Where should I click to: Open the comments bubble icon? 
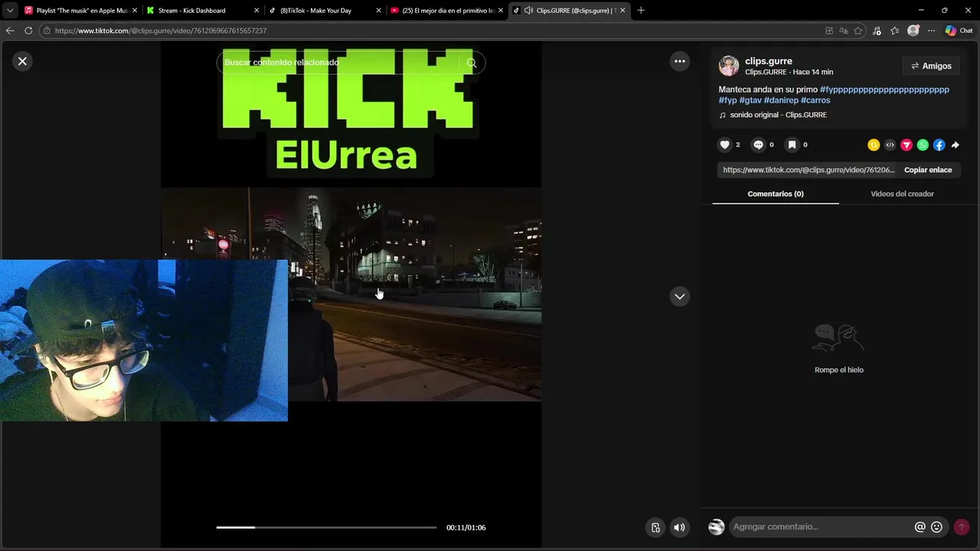pos(758,145)
